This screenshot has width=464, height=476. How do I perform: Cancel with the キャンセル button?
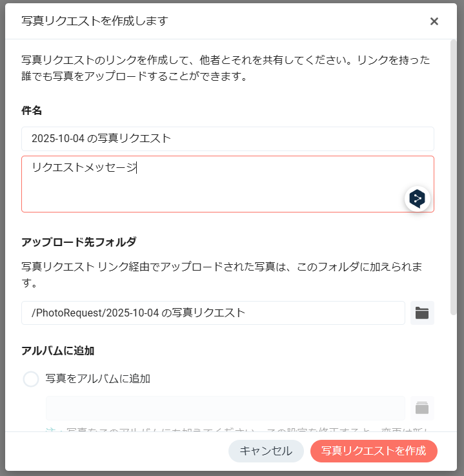pyautogui.click(x=266, y=451)
